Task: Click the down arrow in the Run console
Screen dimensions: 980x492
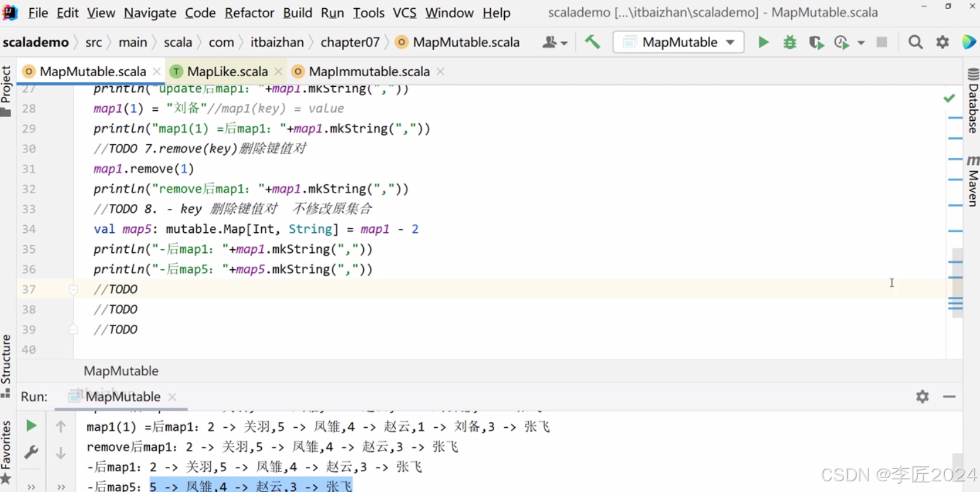Action: 61,453
